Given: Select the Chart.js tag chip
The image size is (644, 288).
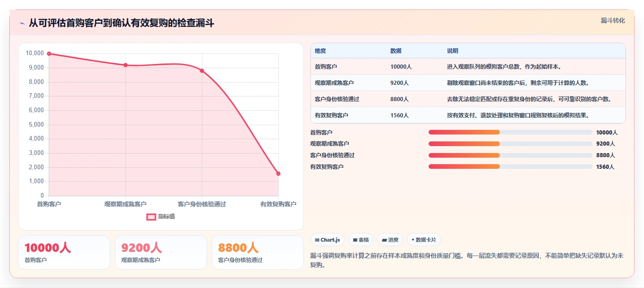Looking at the screenshot, I should tap(328, 240).
